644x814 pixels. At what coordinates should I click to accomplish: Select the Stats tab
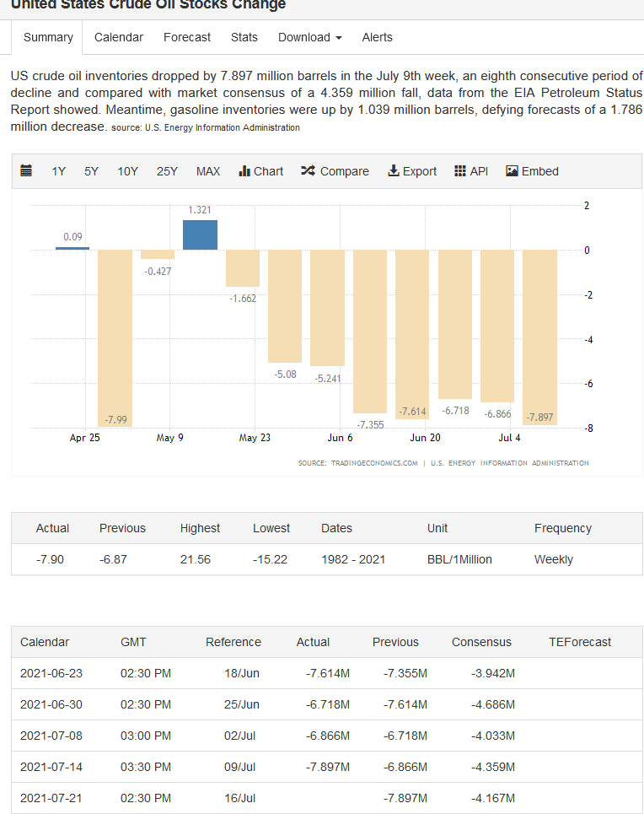[244, 37]
